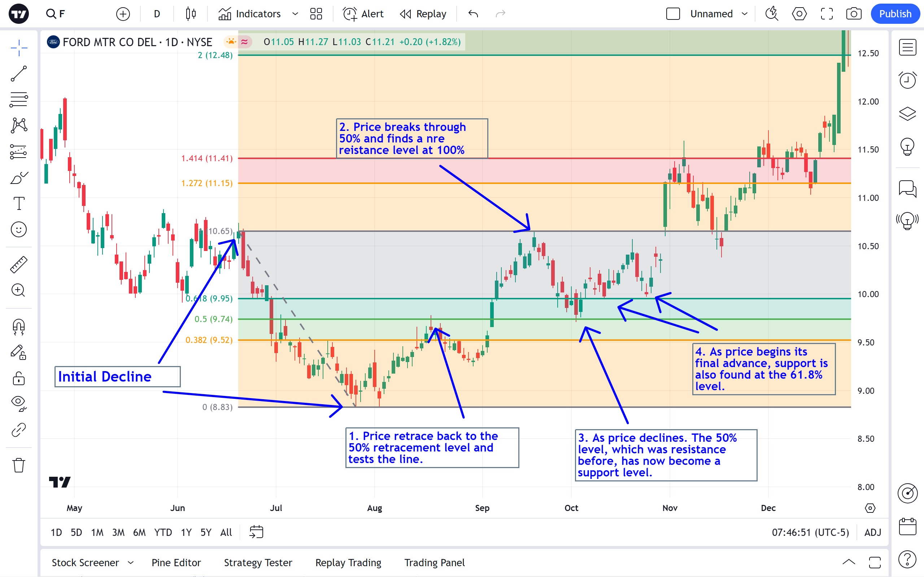Click the Publish button
The width and height of the screenshot is (924, 577).
(x=895, y=14)
